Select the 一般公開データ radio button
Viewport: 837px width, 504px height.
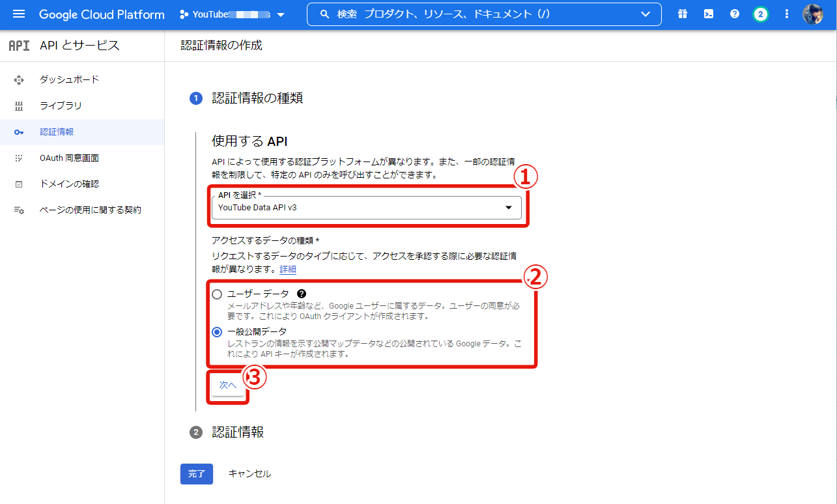217,331
